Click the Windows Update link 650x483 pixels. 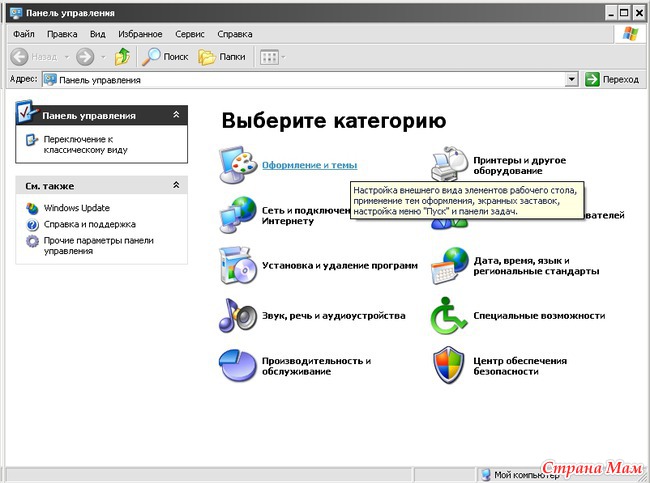point(77,208)
